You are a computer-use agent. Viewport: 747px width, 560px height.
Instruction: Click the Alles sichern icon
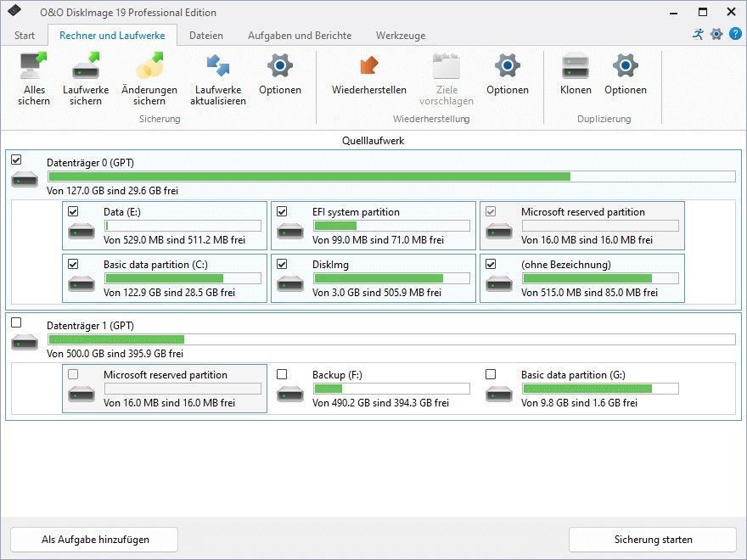coord(34,65)
